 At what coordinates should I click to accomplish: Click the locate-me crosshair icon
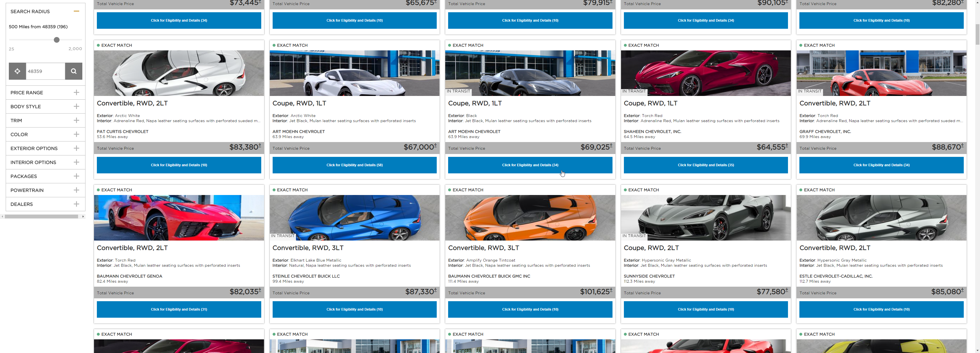(x=17, y=71)
